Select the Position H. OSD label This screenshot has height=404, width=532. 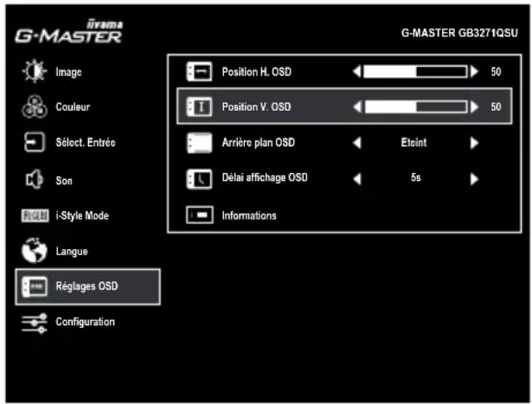257,72
